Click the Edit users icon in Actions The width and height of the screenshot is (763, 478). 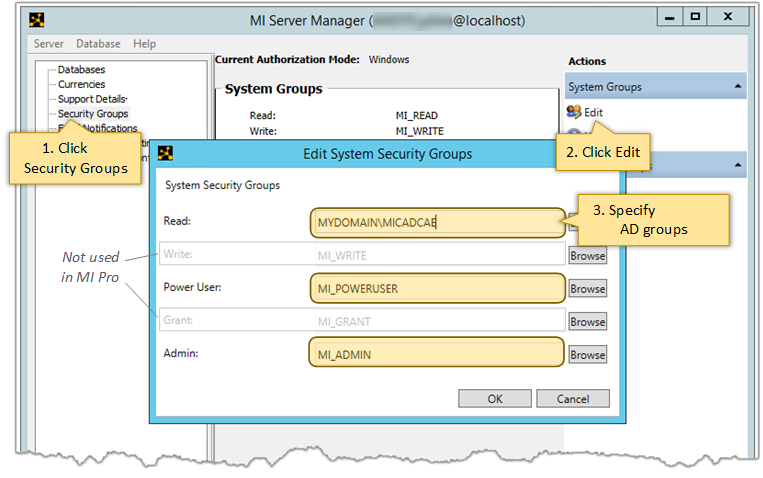[x=574, y=112]
